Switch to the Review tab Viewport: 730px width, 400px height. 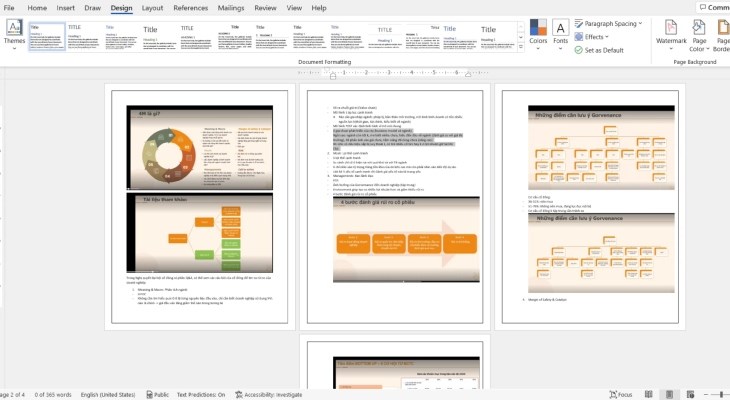[x=265, y=8]
